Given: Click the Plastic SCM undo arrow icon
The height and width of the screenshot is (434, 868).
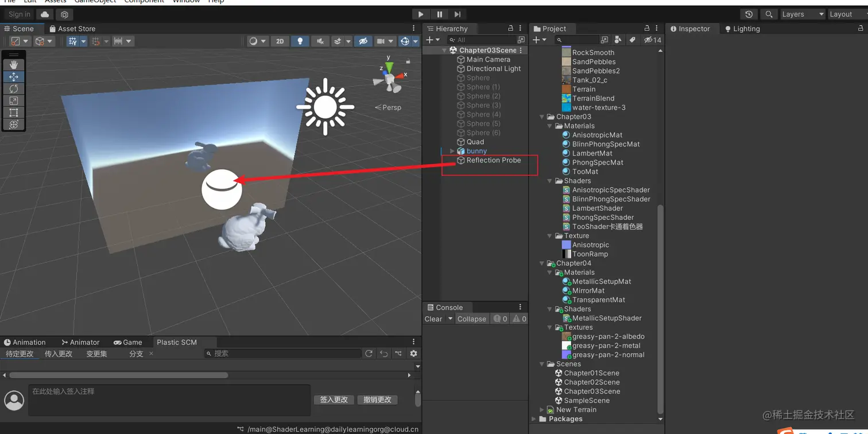Looking at the screenshot, I should coord(383,354).
